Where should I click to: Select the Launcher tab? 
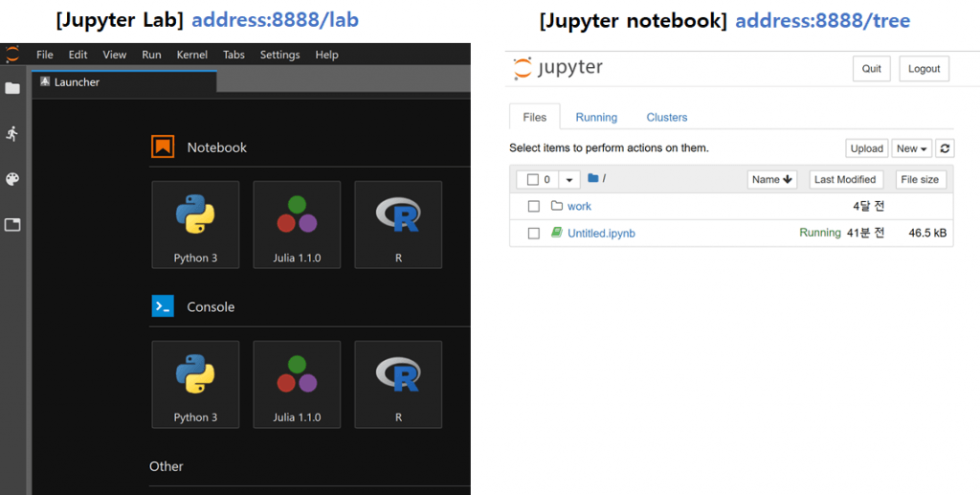(x=124, y=82)
